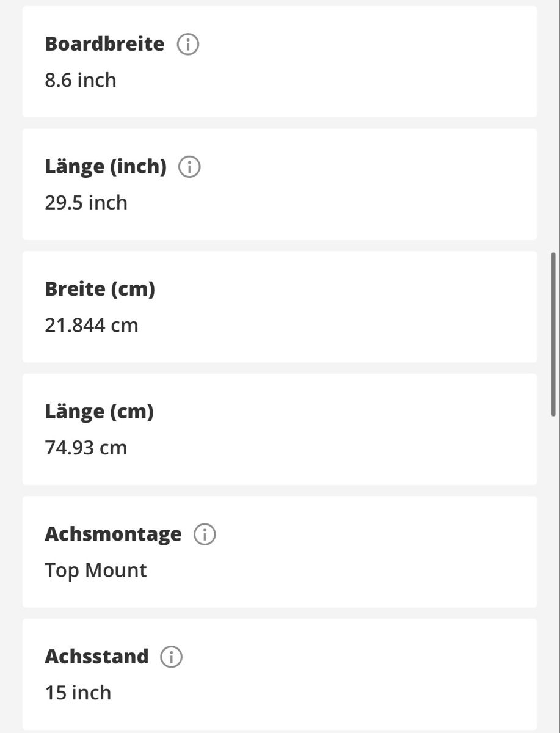Viewport: 560px width, 733px height.
Task: Click the Achsstand info circle icon
Action: coord(172,657)
